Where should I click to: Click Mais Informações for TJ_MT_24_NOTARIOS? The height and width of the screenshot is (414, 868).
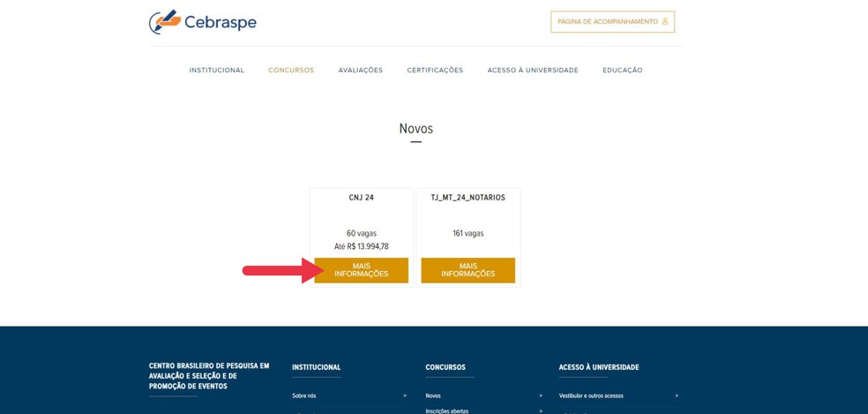(468, 270)
